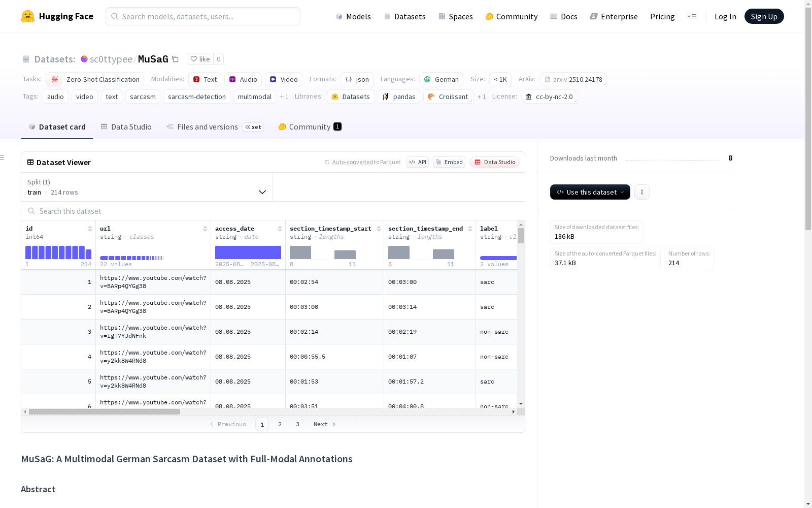Click the Sign Up button

click(764, 16)
